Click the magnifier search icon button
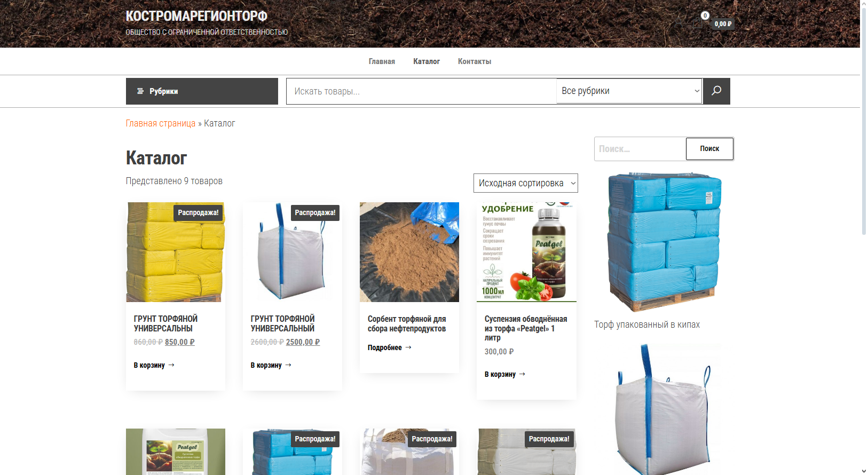Image resolution: width=868 pixels, height=475 pixels. tap(716, 91)
